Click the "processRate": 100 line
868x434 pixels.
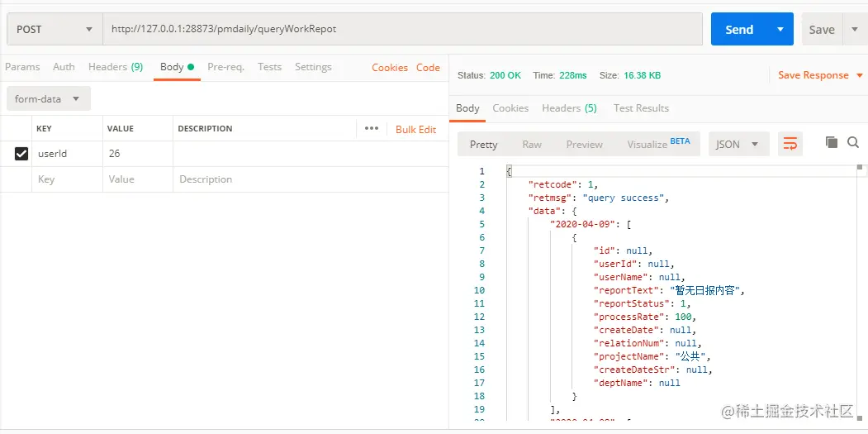(x=644, y=317)
